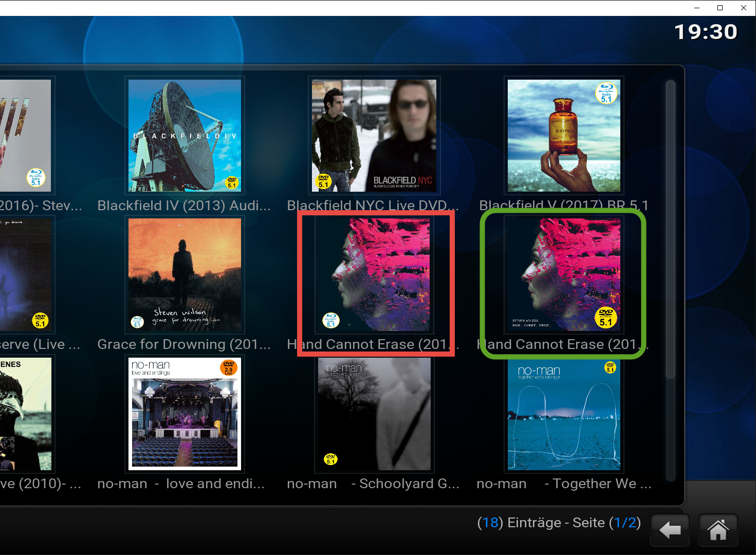Open Blackfield NYC Live DVD cover
The width and height of the screenshot is (756, 555).
(x=374, y=136)
